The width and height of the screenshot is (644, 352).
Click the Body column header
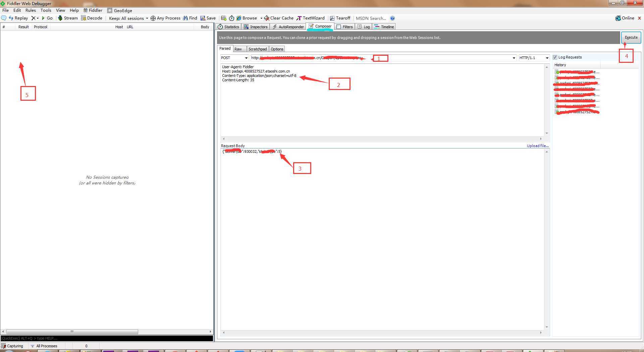[x=205, y=27]
